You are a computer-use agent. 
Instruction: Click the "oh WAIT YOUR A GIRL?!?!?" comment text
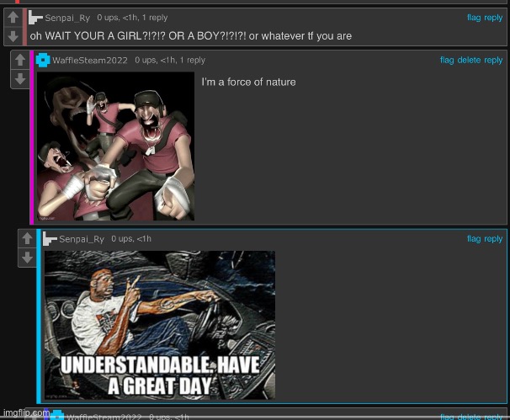click(190, 36)
